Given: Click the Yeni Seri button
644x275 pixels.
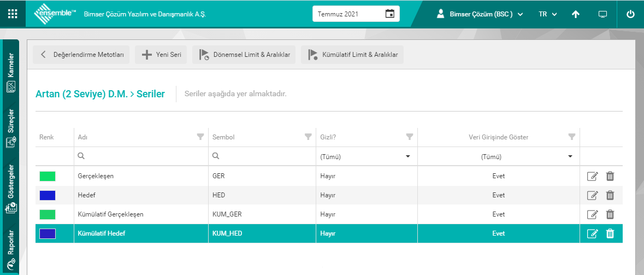Looking at the screenshot, I should (161, 55).
